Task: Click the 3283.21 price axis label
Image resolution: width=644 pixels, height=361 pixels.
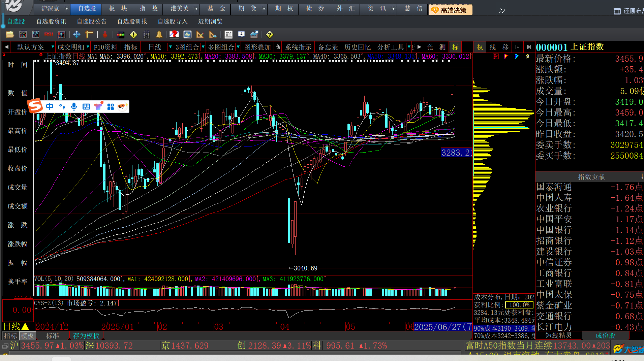Action: (x=457, y=153)
